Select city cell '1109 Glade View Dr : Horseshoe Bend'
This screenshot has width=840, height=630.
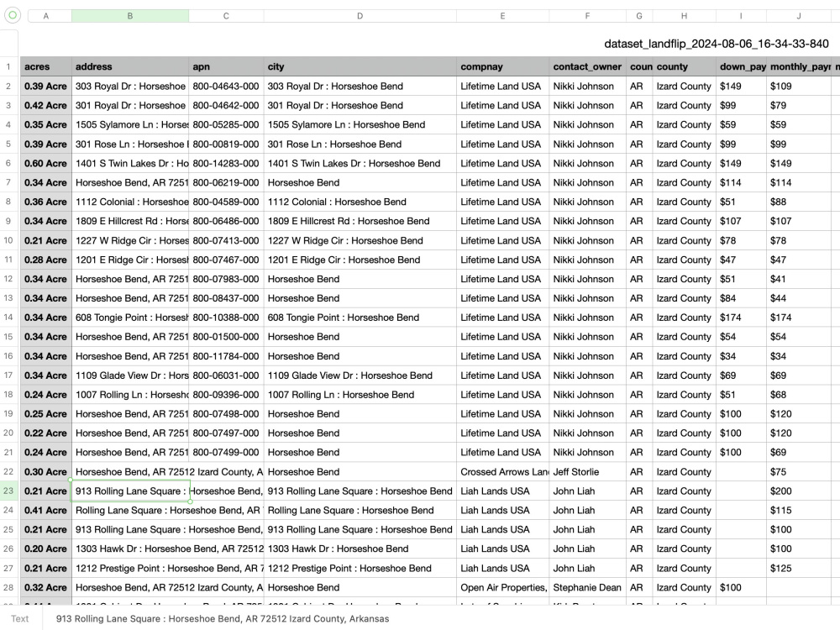(x=360, y=375)
